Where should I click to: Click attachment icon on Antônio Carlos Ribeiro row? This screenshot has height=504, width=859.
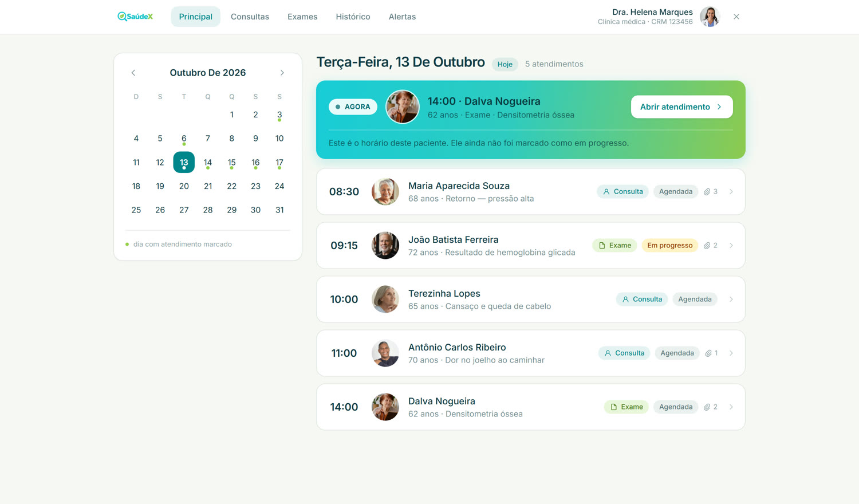[708, 353]
